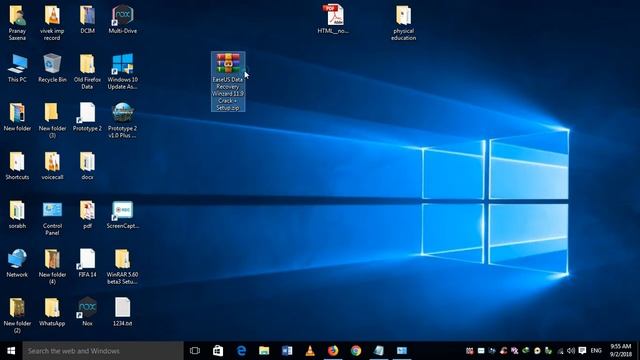Select the pdf folder icon

coord(87,214)
